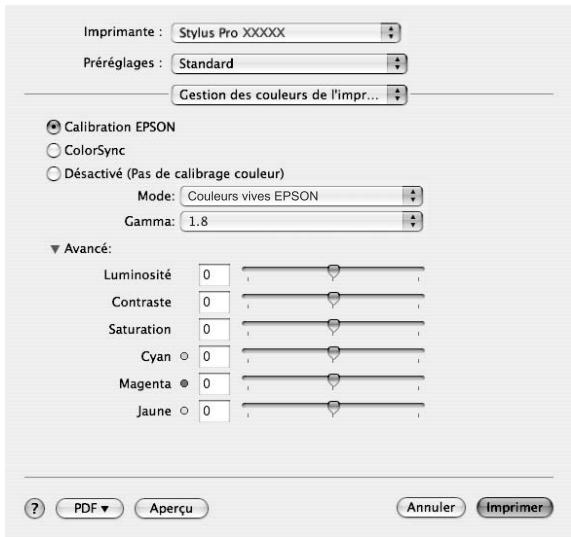
Task: Collapse the Avancé disclosure triangle
Action: pos(55,249)
